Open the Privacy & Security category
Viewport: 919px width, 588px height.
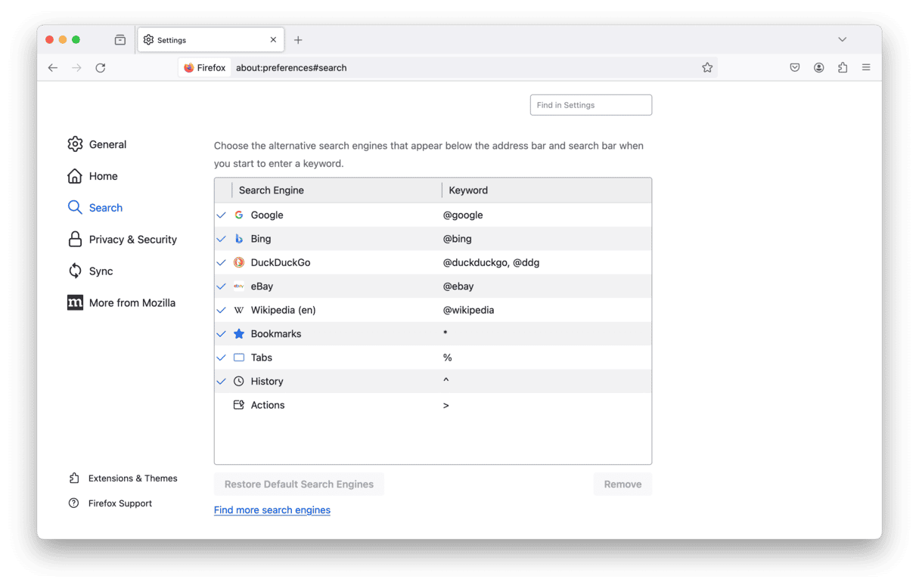click(132, 240)
